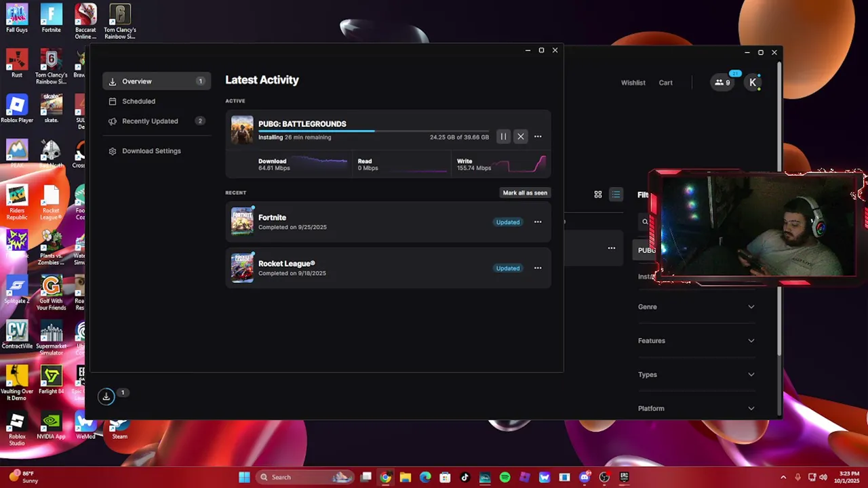
Task: Click the circular downloads icon below the window
Action: 106,397
